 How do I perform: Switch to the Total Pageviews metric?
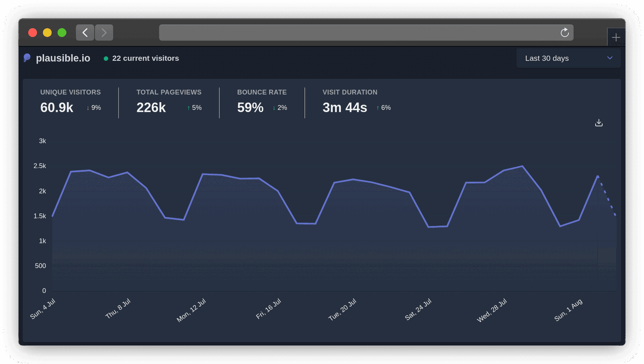coord(169,101)
